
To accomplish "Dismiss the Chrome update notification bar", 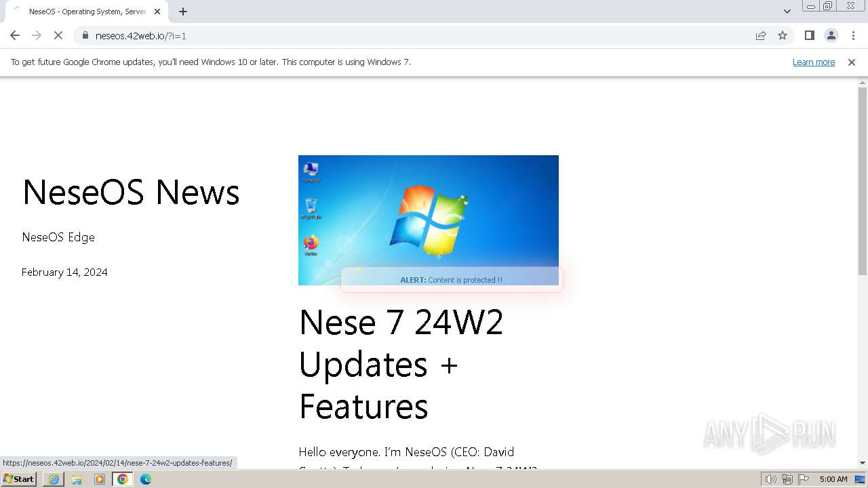I will pyautogui.click(x=852, y=62).
